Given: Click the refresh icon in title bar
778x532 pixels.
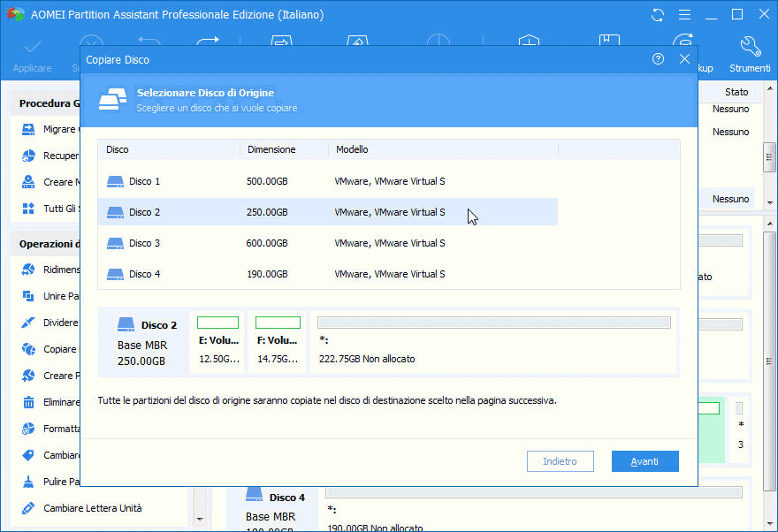Looking at the screenshot, I should click(x=658, y=15).
